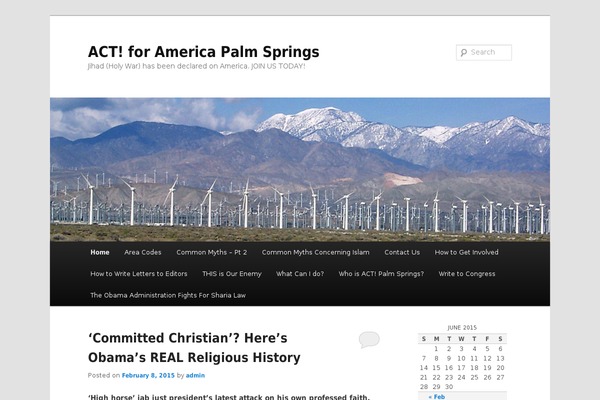This screenshot has width=600, height=400.
Task: Go to the Home menu item
Action: click(x=100, y=252)
